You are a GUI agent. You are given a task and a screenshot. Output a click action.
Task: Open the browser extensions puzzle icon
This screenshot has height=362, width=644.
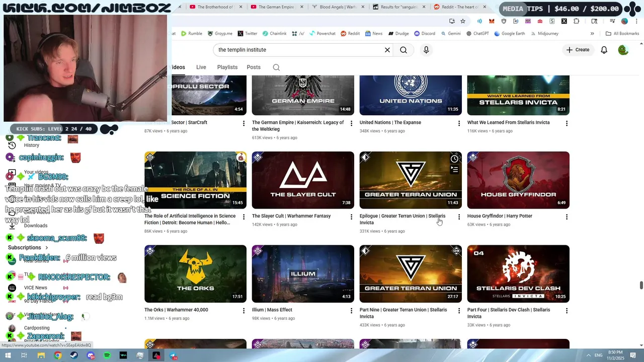(576, 21)
